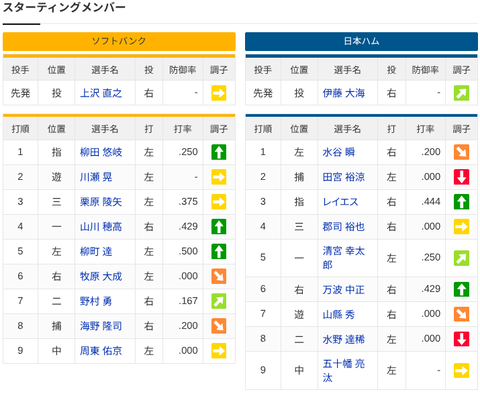Click 伊藤 大海's light-green condition arrow
480x394 pixels.
pyautogui.click(x=461, y=93)
